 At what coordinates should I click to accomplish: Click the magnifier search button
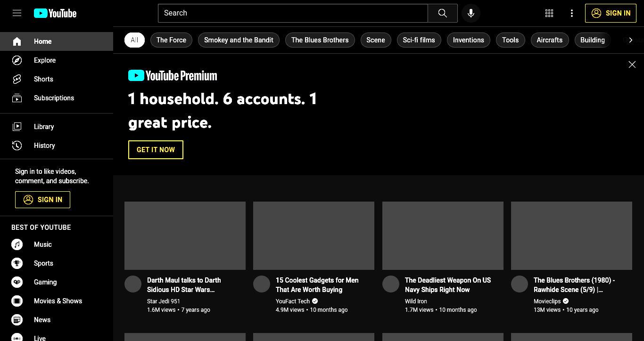click(x=442, y=13)
